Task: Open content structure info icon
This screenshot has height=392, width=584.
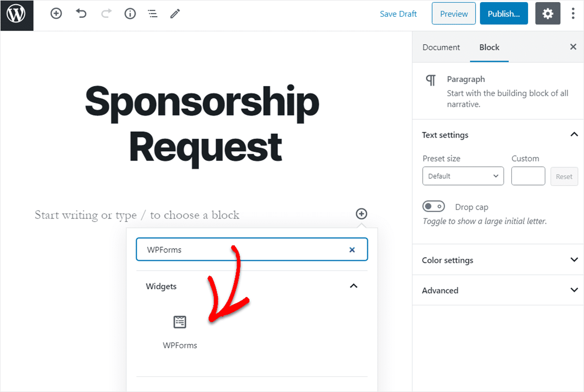Action: 130,14
